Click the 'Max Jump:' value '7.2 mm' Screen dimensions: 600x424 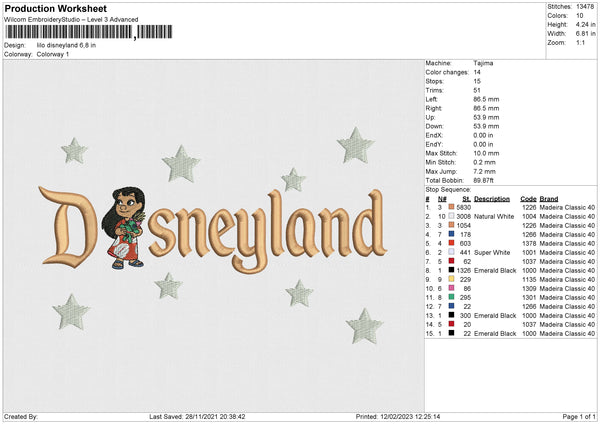[x=484, y=171]
